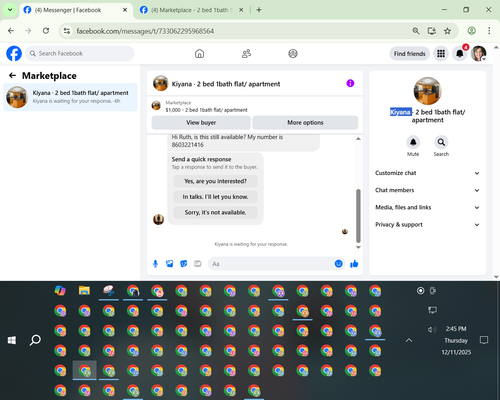The height and width of the screenshot is (400, 500).
Task: Search in conversation using magnifier icon
Action: 441,142
